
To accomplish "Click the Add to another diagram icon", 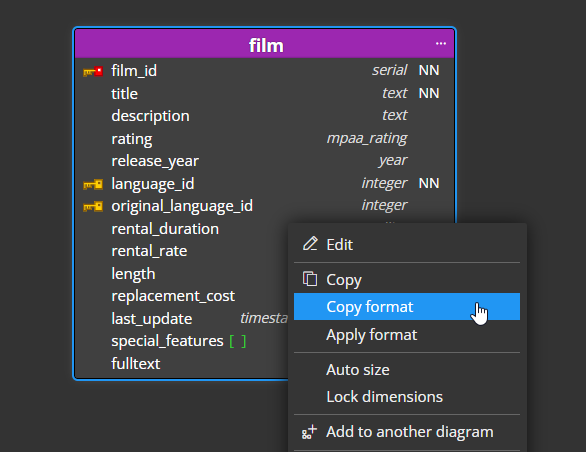I will [x=309, y=432].
